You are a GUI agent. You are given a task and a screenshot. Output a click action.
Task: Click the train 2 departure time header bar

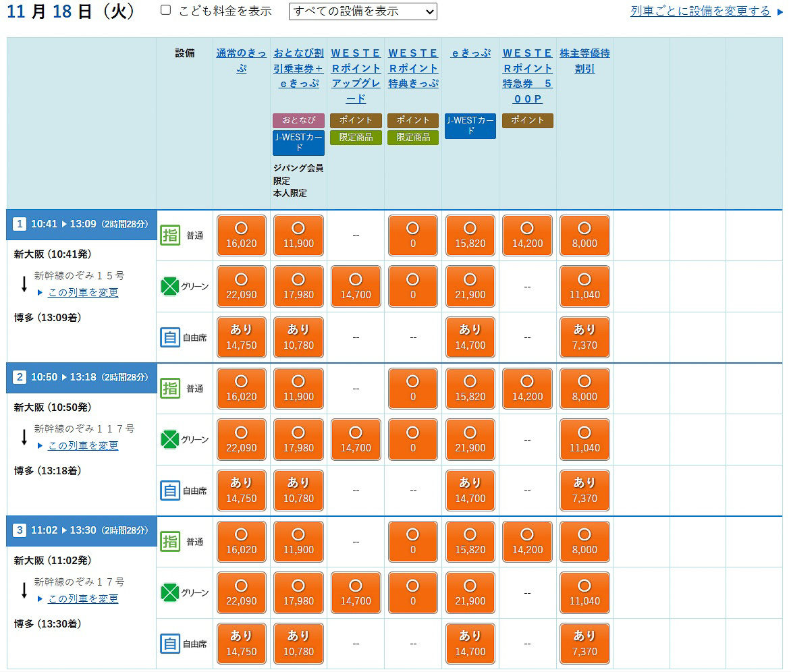point(81,377)
